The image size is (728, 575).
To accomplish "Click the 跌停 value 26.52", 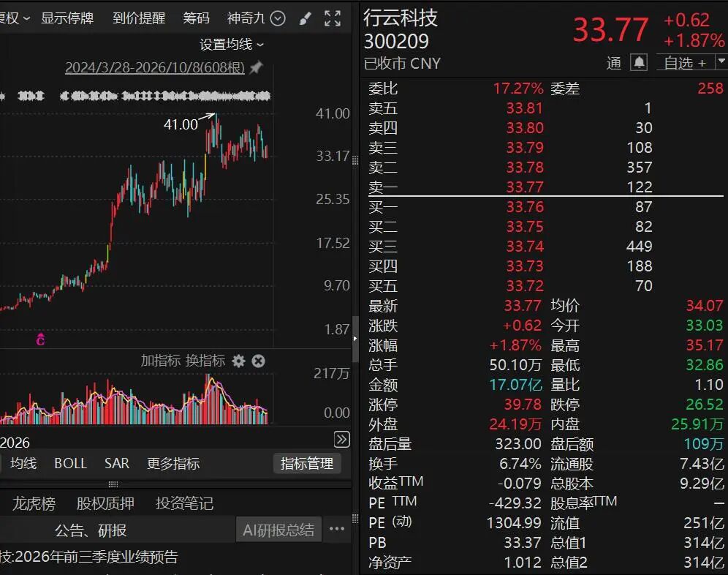I will coord(705,405).
